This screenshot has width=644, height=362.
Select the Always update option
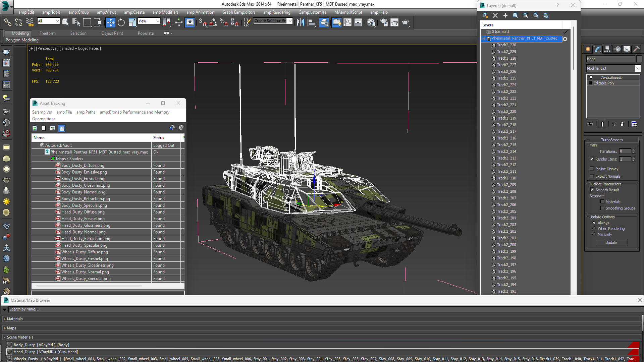594,223
